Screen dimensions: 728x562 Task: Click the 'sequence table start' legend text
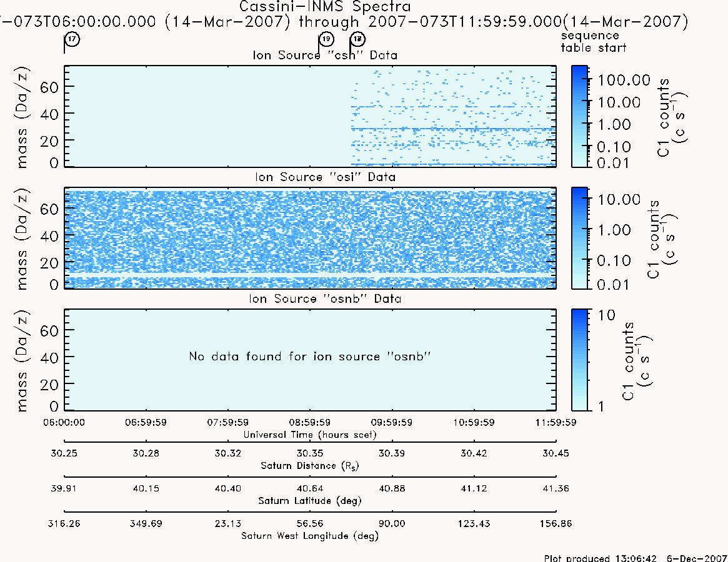[594, 42]
